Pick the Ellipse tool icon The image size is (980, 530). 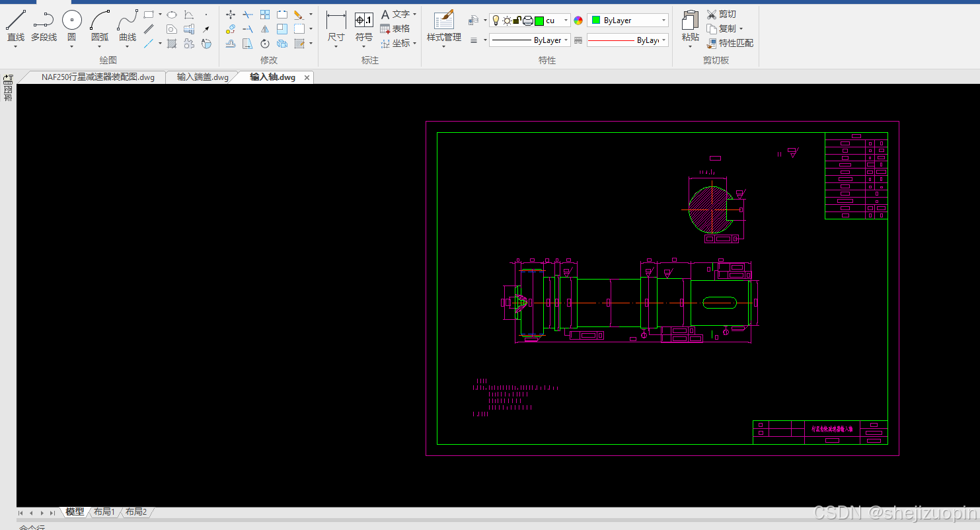172,14
